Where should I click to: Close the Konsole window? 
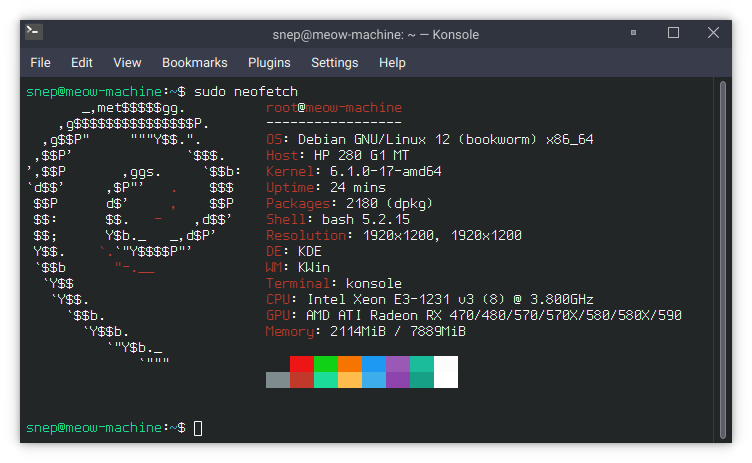pos(713,33)
